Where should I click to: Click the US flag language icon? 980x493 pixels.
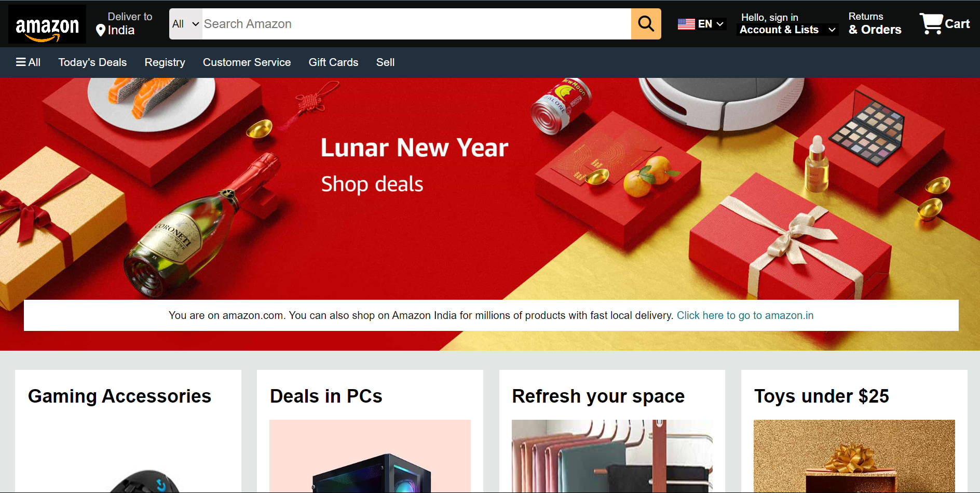686,24
